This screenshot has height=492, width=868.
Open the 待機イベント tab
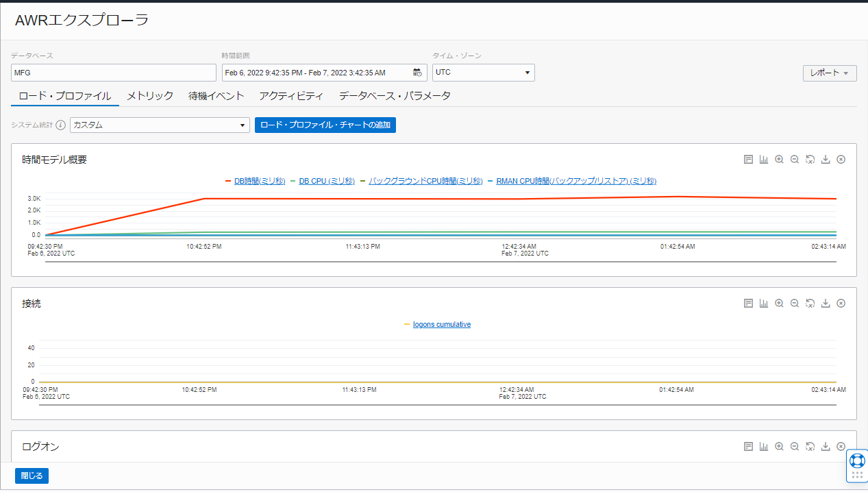(x=216, y=96)
